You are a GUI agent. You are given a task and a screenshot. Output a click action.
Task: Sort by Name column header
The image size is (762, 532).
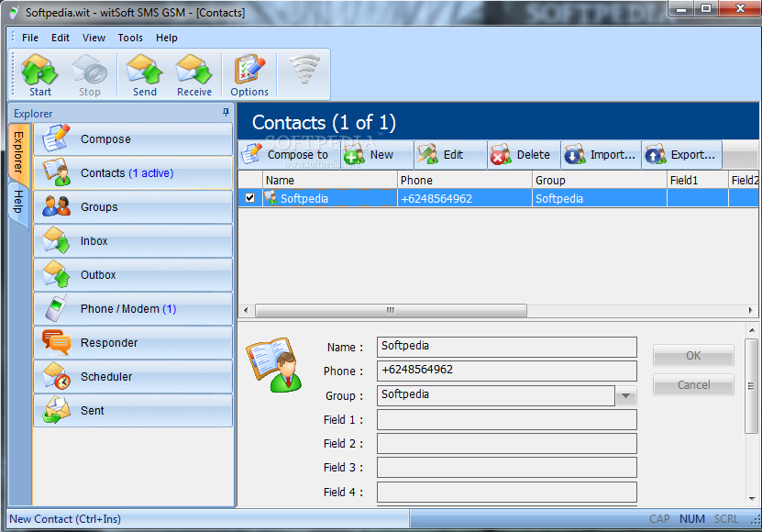330,180
